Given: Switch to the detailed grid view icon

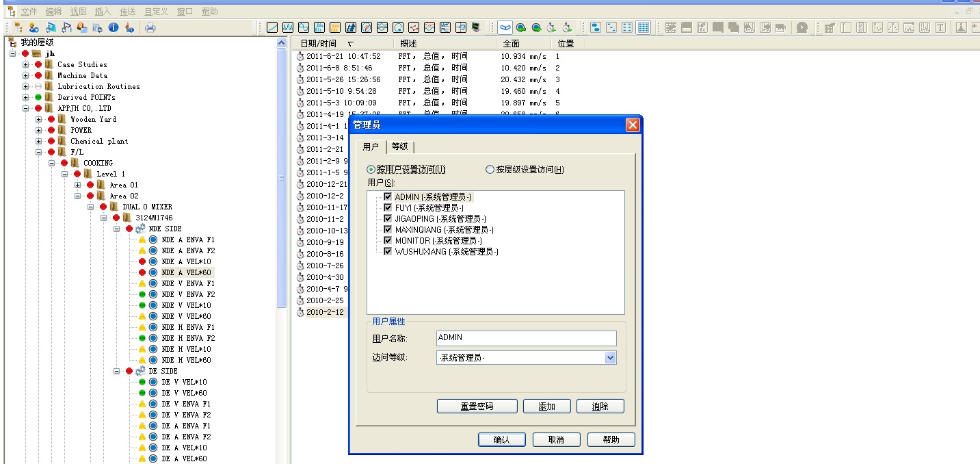Looking at the screenshot, I should tap(643, 27).
